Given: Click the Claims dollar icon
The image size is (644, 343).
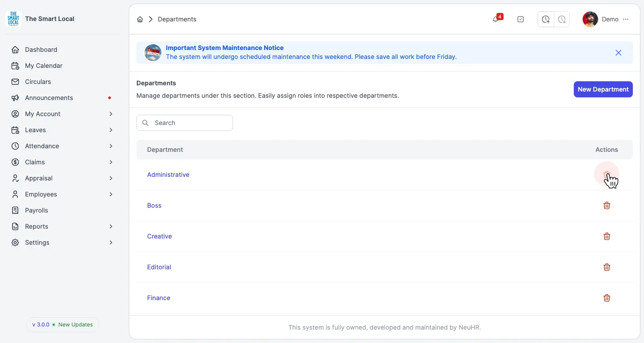Looking at the screenshot, I should 15,162.
